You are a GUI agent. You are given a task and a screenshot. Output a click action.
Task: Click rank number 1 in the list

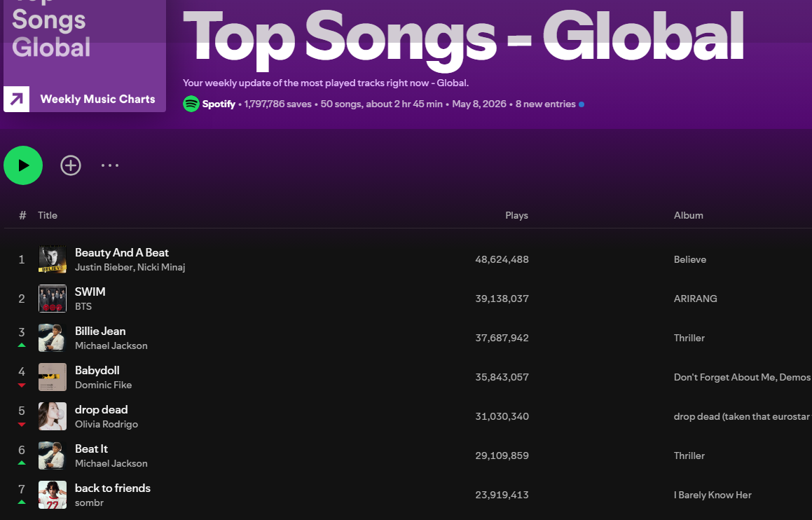[x=22, y=259]
